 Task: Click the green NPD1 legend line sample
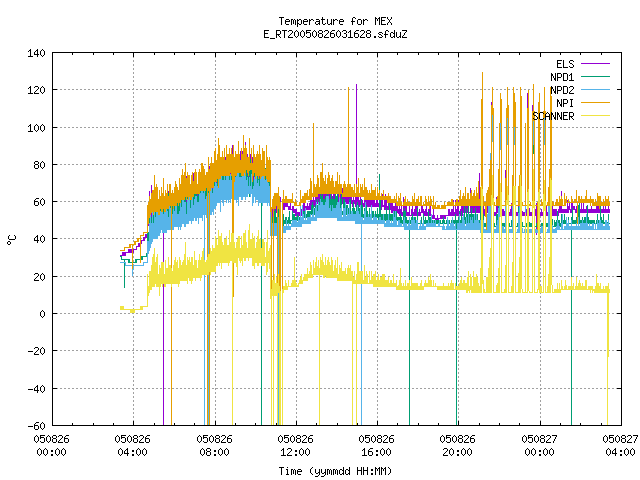point(595,77)
